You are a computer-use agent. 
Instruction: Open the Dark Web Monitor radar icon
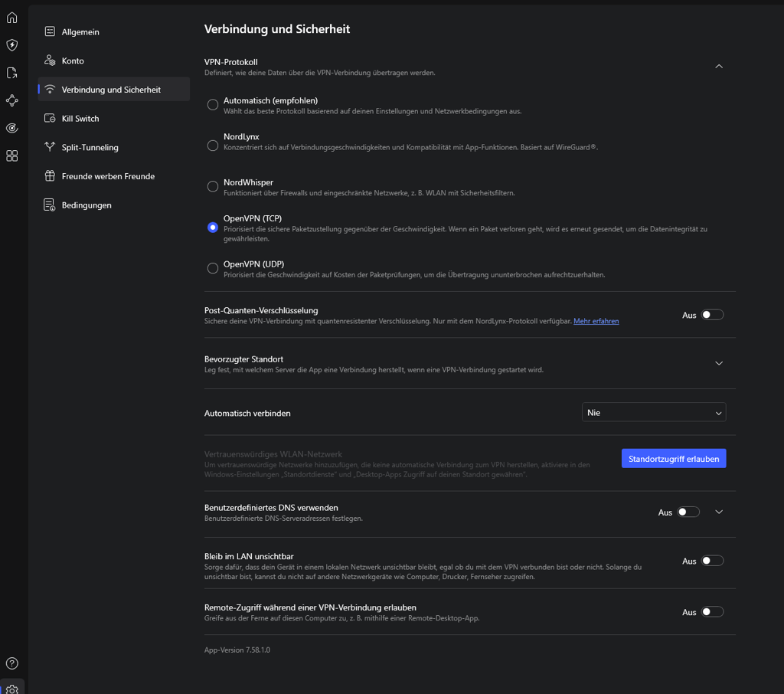(12, 128)
